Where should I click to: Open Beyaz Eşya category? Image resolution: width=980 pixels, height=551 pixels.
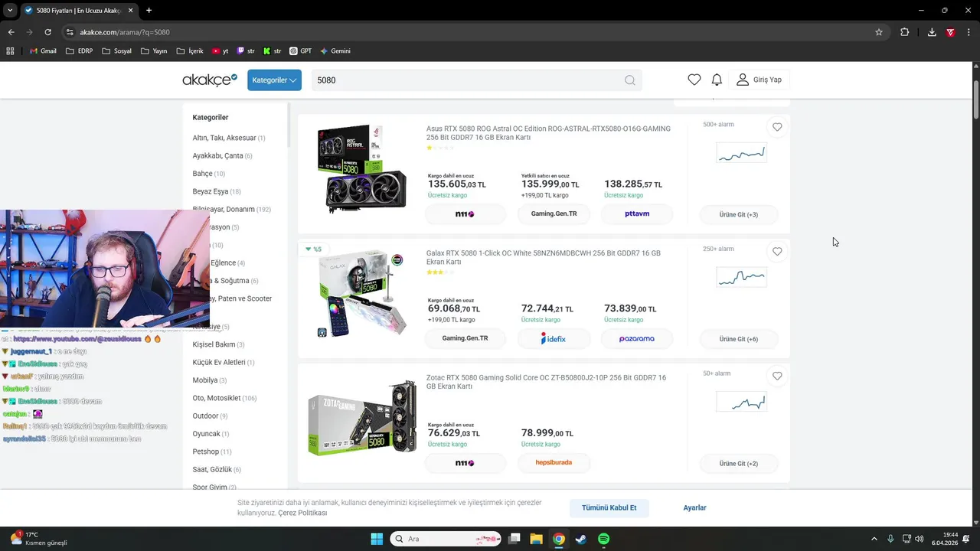click(217, 191)
